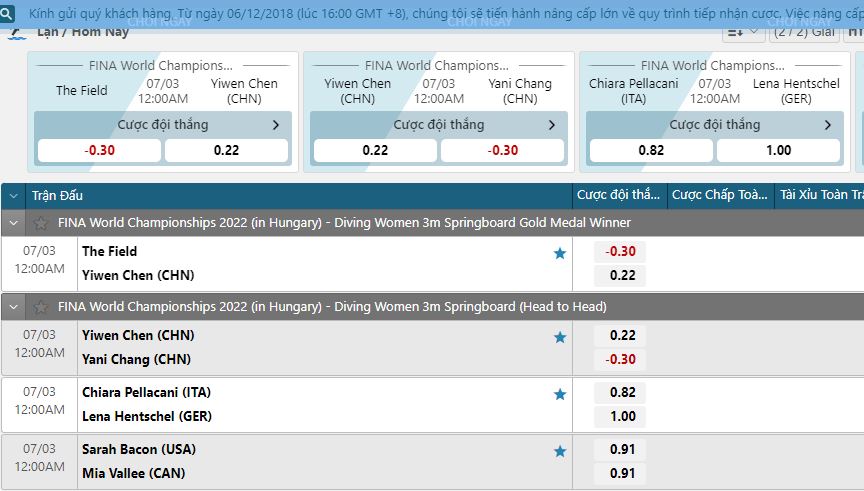Toggle favorite star for The Field match
Viewport: 864px width, 491px height.
[x=560, y=253]
